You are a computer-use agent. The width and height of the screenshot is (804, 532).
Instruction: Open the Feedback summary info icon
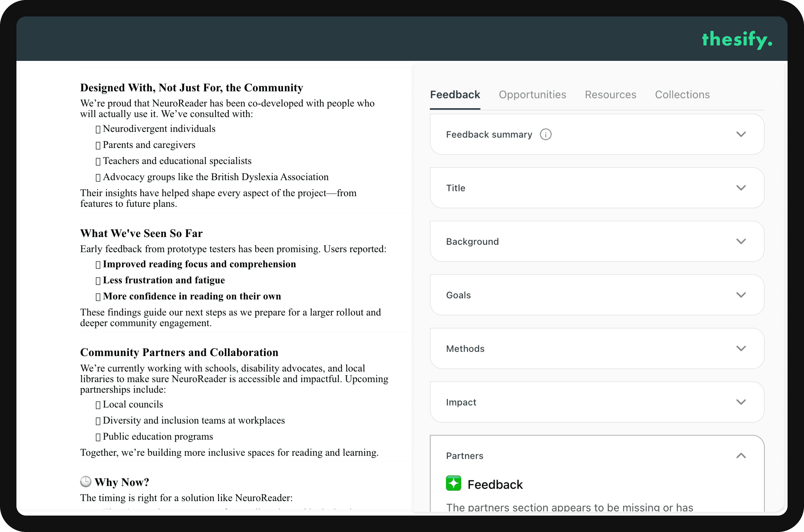pyautogui.click(x=545, y=134)
